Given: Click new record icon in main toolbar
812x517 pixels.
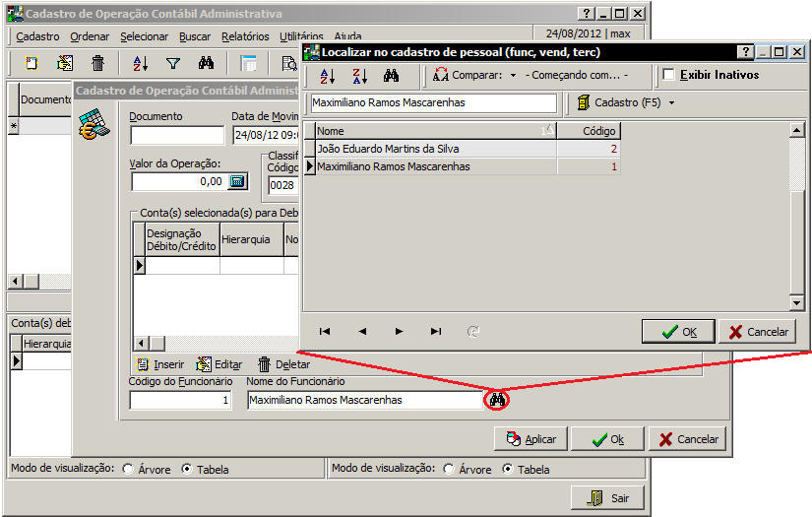Looking at the screenshot, I should (31, 64).
